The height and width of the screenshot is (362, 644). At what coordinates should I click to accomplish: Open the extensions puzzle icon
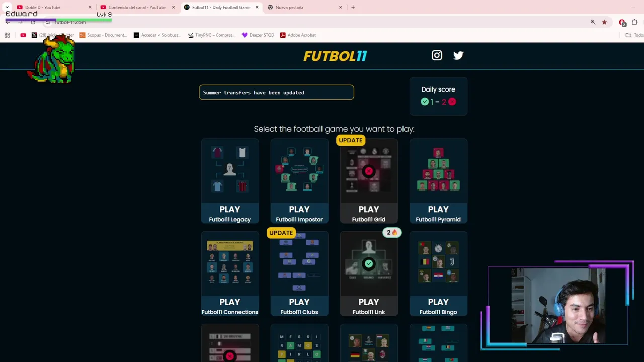pyautogui.click(x=634, y=22)
